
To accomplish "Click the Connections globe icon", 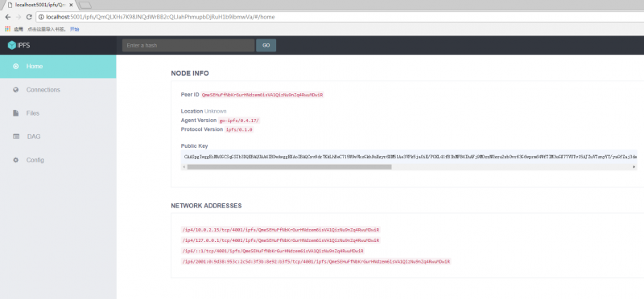I will pos(15,89).
